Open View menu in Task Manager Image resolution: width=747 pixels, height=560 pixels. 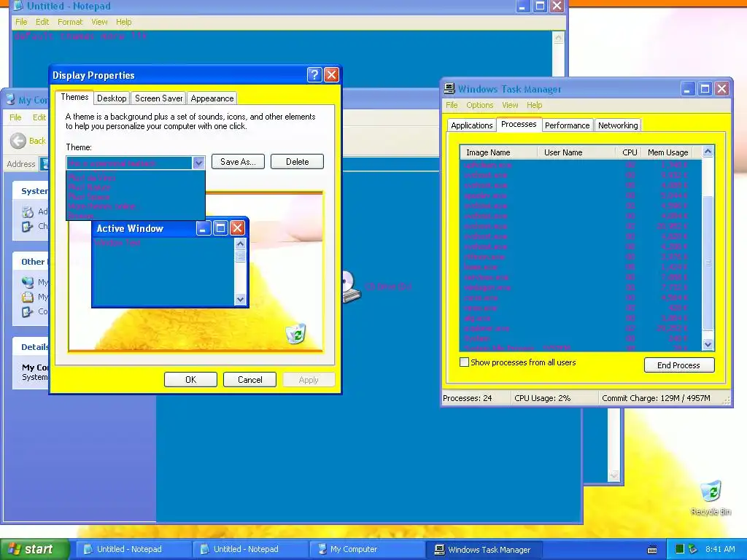click(510, 105)
